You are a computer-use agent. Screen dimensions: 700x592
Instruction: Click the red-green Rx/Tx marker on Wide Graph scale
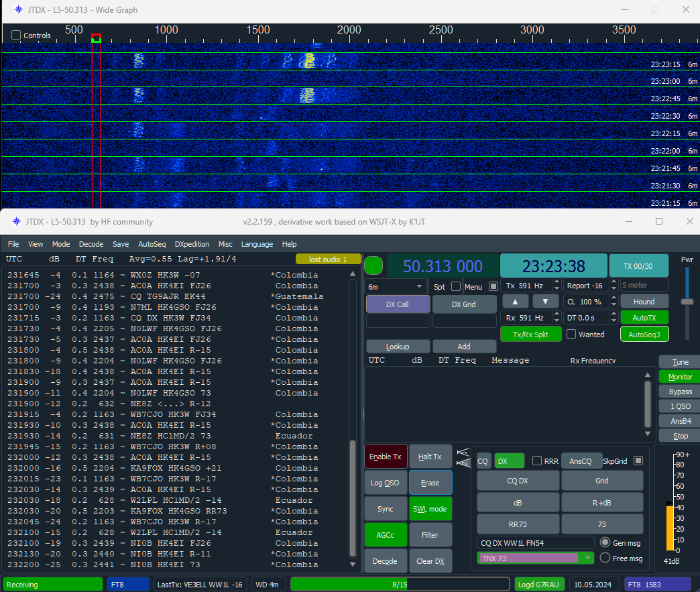point(96,38)
